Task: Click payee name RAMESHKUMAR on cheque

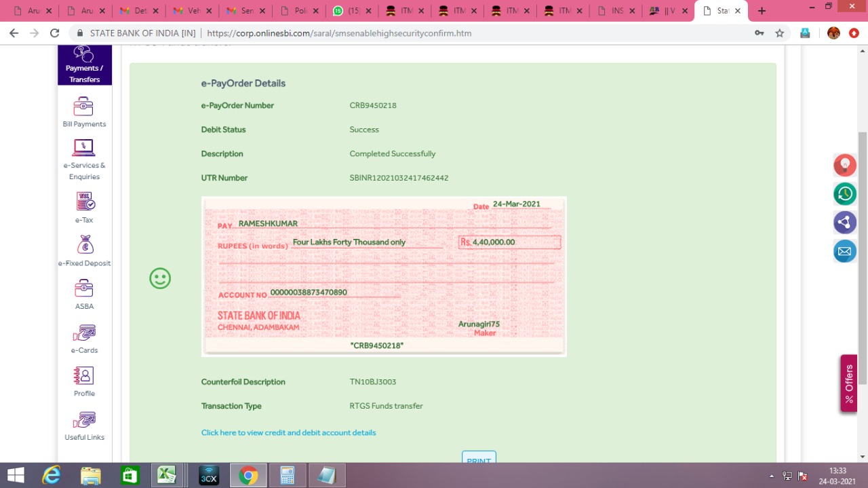Action: (268, 223)
